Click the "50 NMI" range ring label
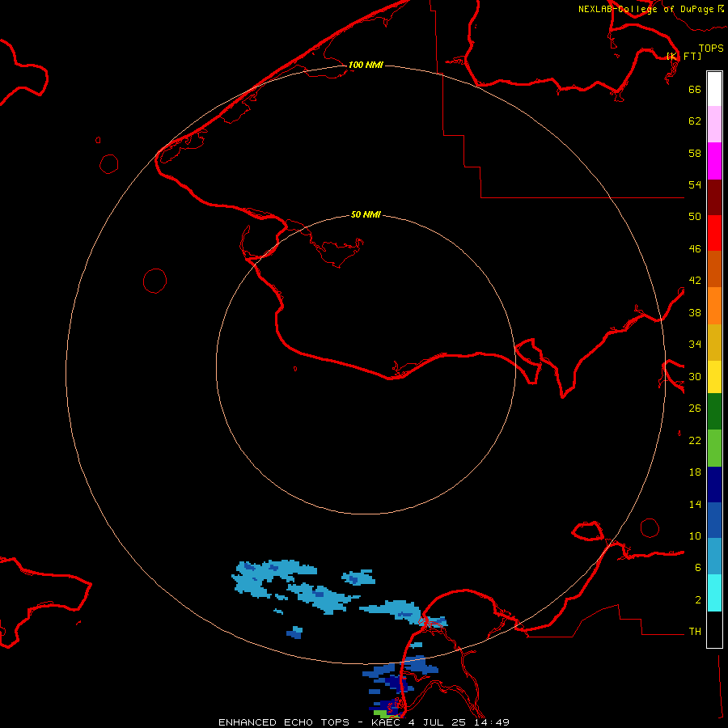This screenshot has width=728, height=728. point(366,214)
